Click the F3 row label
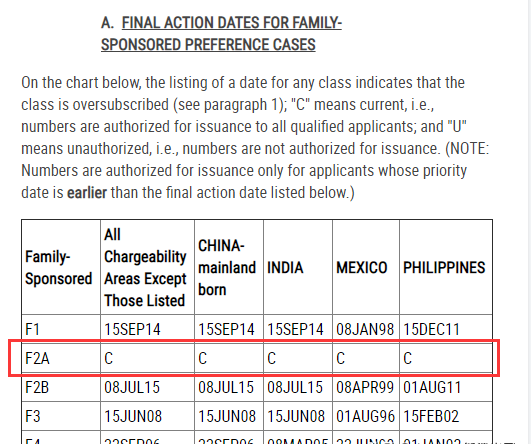The width and height of the screenshot is (531, 444). click(33, 416)
